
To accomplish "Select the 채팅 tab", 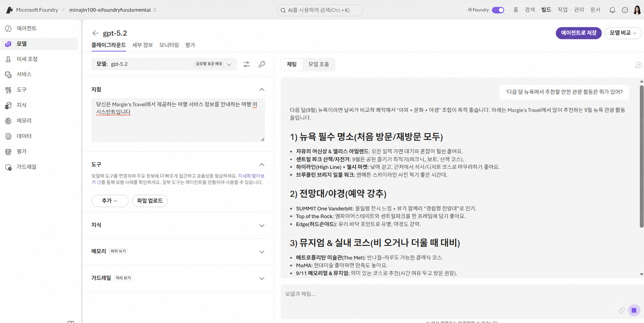I will (x=291, y=64).
